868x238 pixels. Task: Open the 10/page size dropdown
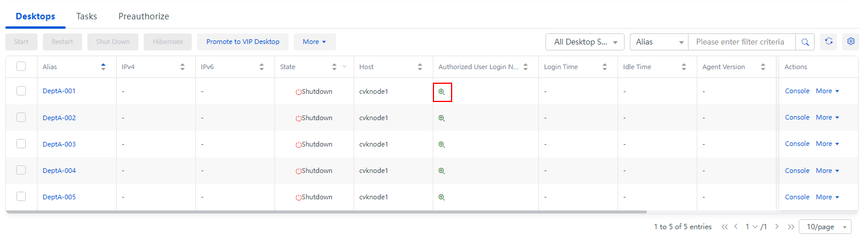(x=826, y=226)
